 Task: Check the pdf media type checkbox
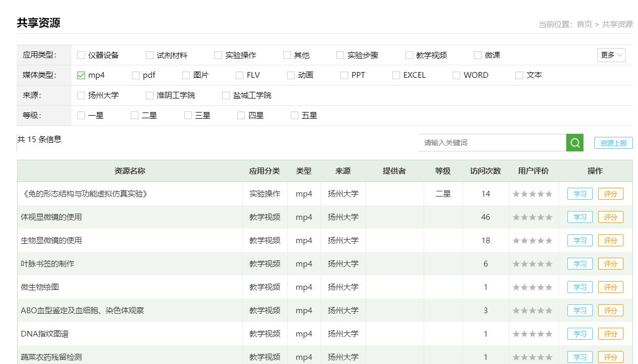(x=136, y=75)
